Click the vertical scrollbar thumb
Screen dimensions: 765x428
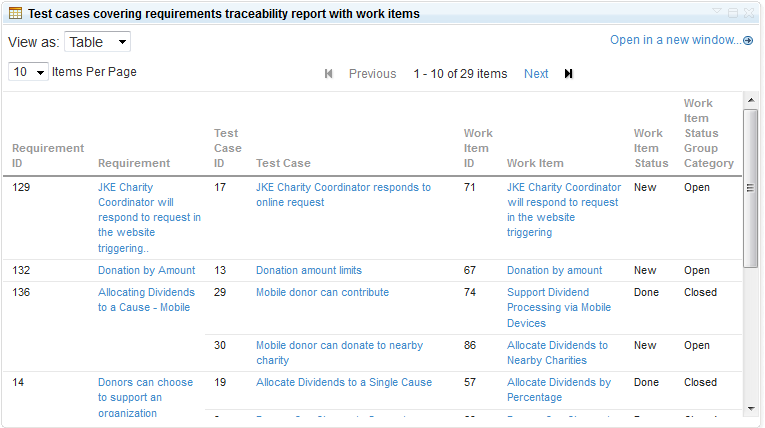pos(750,188)
